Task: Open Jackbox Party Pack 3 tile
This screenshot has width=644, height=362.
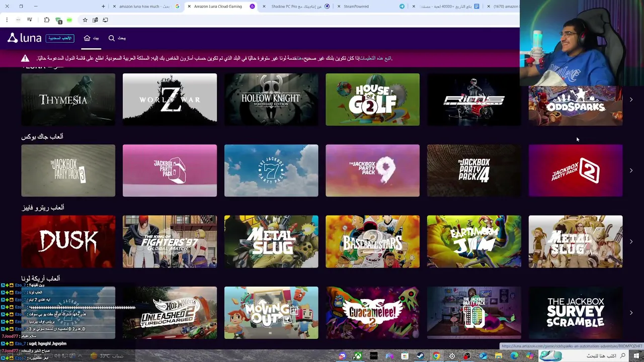Action: pos(68,170)
